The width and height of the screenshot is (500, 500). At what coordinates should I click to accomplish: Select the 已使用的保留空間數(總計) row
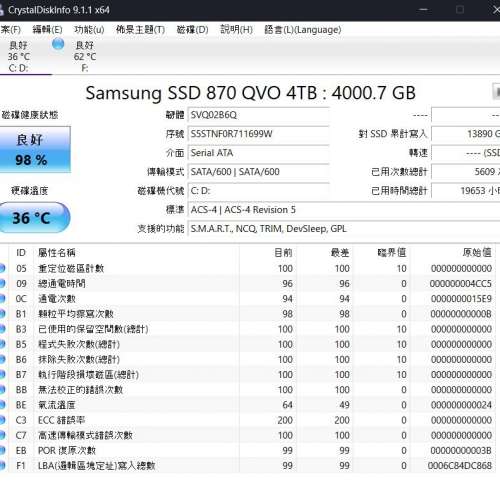coord(248,329)
